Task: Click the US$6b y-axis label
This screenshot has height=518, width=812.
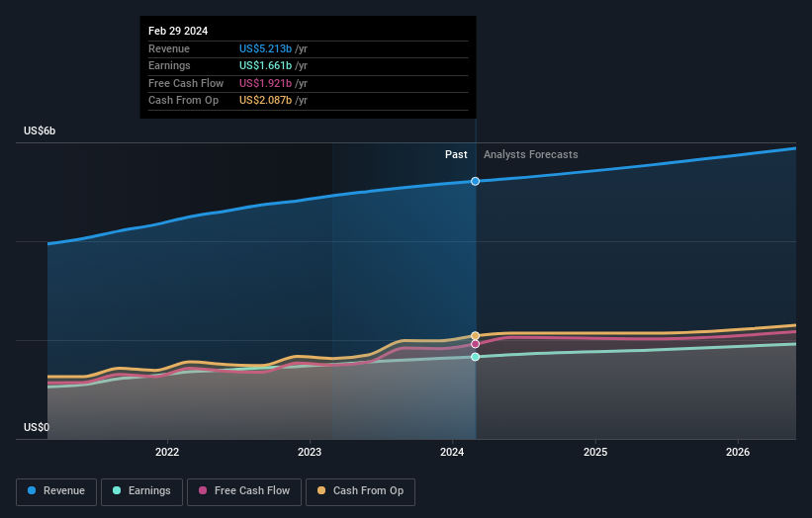Action: [x=40, y=130]
